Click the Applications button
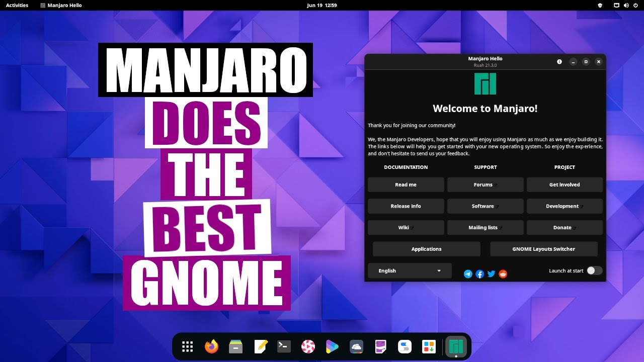The image size is (644, 362). tap(427, 249)
